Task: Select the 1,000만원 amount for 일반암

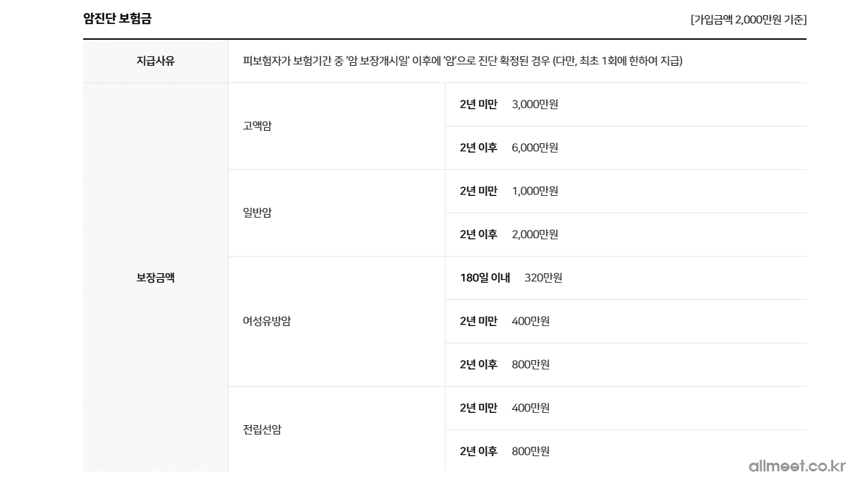Action: (535, 191)
